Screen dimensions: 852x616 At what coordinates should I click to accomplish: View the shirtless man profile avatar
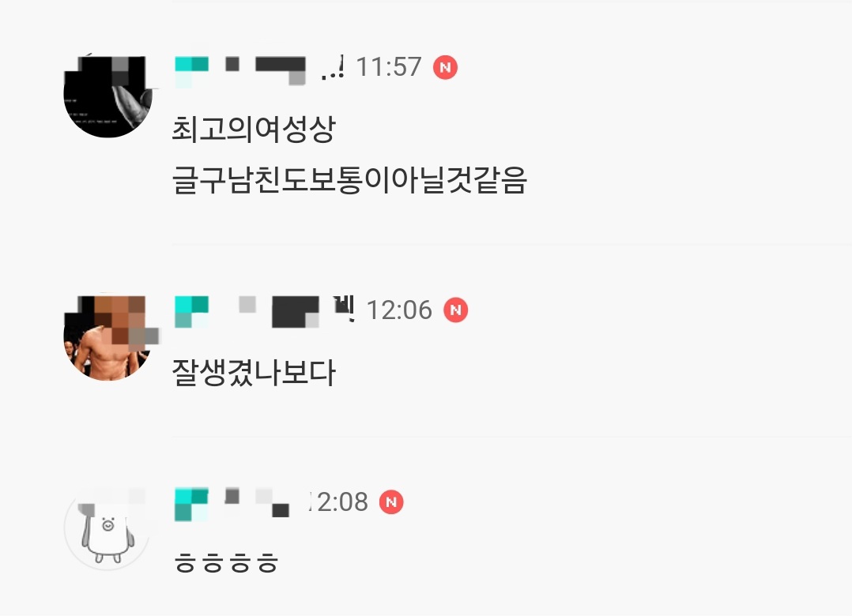click(x=107, y=338)
